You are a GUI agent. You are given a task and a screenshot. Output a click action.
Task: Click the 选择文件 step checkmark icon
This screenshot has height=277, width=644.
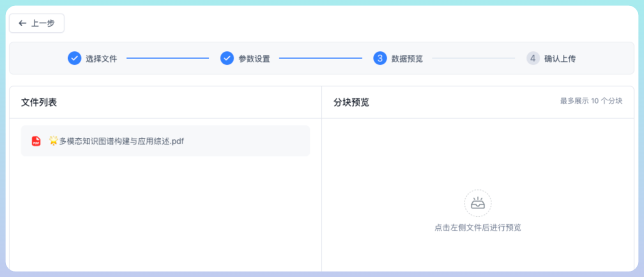75,58
